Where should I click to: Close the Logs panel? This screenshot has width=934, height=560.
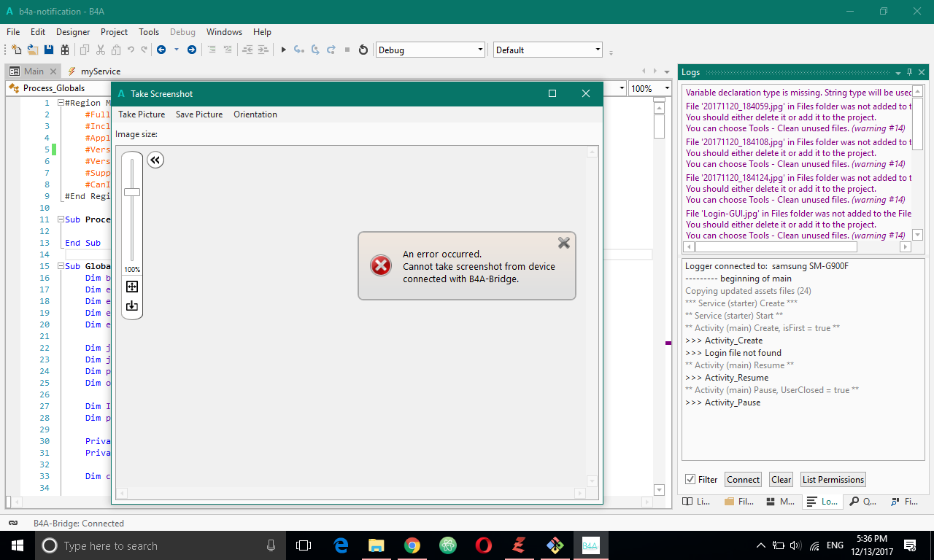click(x=923, y=72)
